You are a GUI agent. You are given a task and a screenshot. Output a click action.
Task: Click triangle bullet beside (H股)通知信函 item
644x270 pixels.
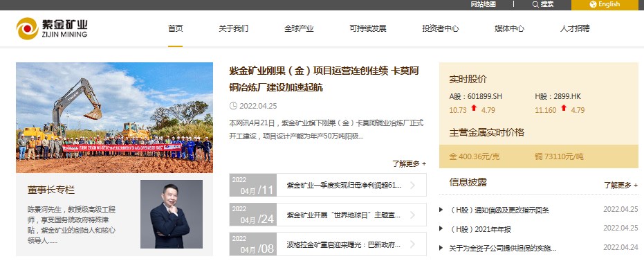click(x=441, y=210)
